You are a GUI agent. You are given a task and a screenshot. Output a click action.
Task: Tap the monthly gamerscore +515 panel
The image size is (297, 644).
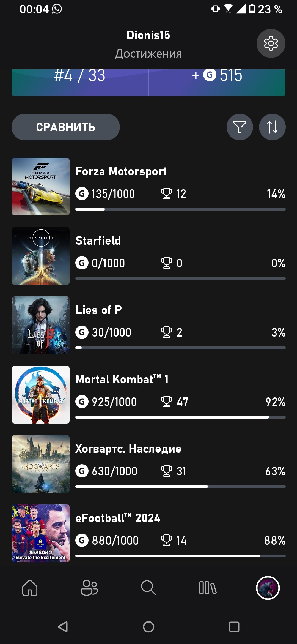click(217, 80)
